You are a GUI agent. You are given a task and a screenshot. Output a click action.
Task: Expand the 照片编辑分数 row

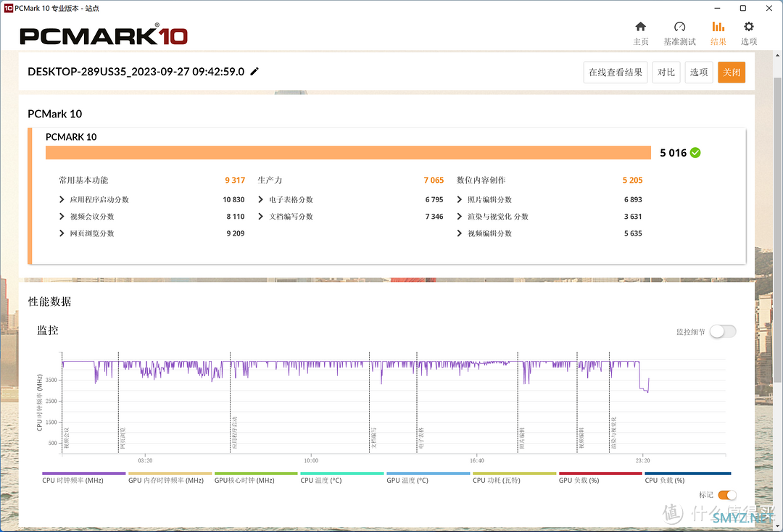pos(460,199)
